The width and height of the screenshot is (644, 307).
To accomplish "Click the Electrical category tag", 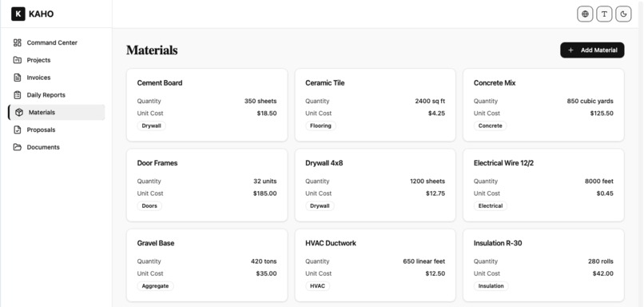I will [x=491, y=206].
